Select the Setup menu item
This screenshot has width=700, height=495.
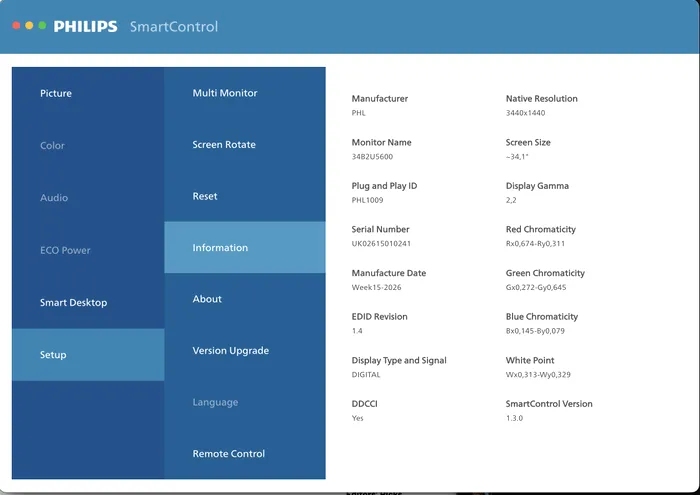[88, 355]
